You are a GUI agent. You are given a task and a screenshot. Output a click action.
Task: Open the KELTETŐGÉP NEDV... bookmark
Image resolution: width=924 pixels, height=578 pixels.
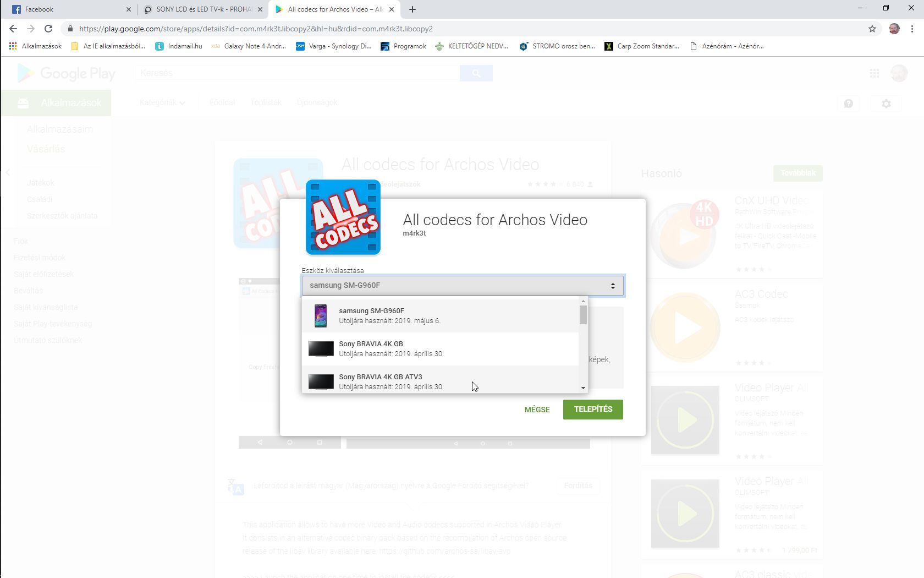click(x=472, y=46)
